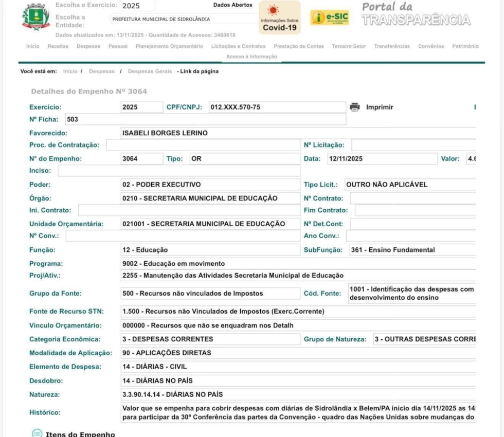Click the Imprimir button
504x437 pixels.
pyautogui.click(x=380, y=107)
